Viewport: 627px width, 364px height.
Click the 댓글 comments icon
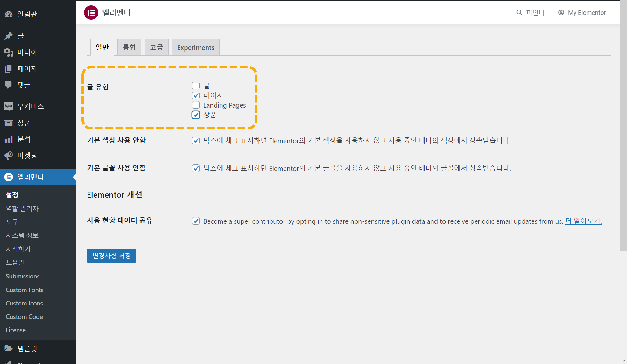point(9,85)
